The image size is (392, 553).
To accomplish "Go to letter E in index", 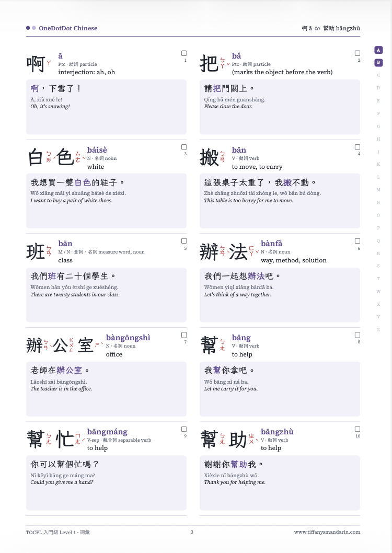I will click(x=378, y=101).
